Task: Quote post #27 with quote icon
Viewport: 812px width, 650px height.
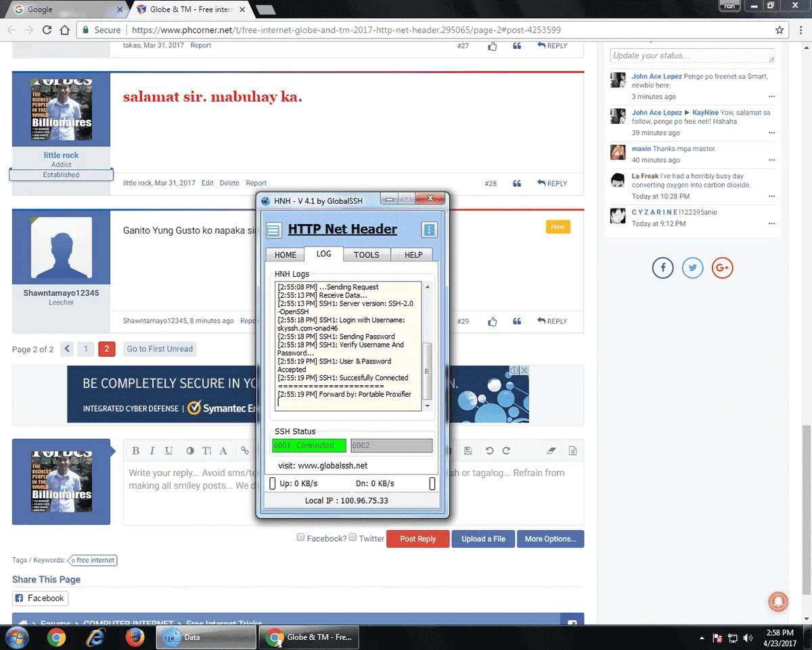Action: [x=517, y=46]
